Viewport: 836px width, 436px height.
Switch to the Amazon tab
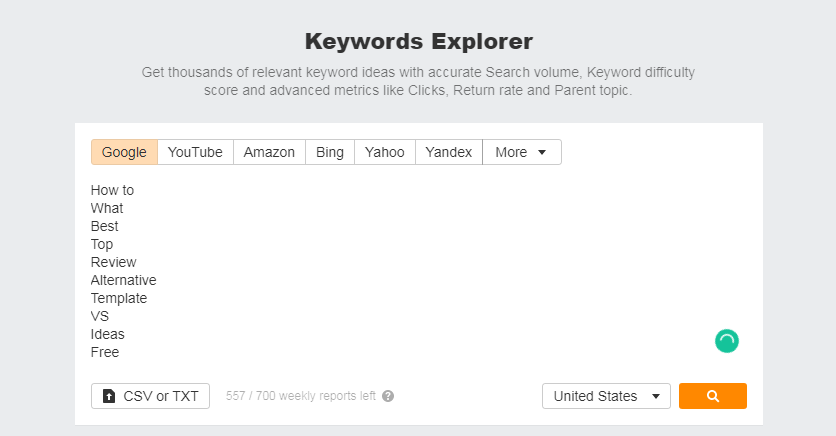pos(269,152)
